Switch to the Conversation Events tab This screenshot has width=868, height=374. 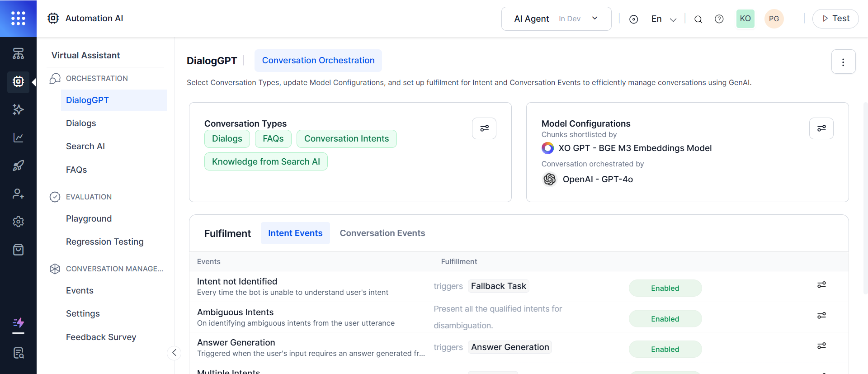point(382,233)
